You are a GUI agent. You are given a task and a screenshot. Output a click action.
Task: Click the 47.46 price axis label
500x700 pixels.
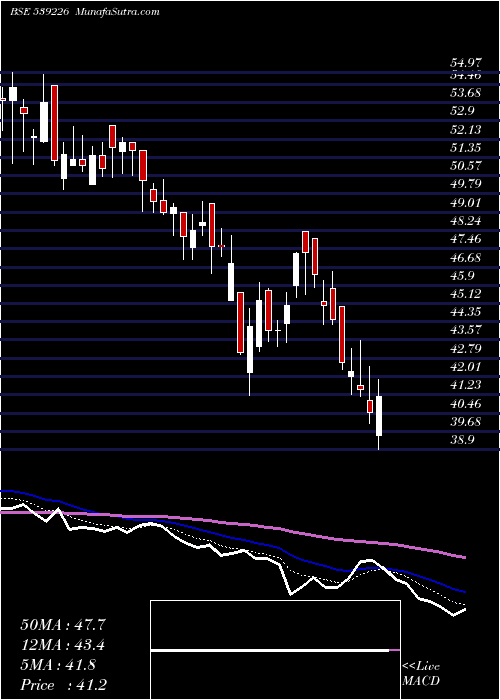point(466,239)
